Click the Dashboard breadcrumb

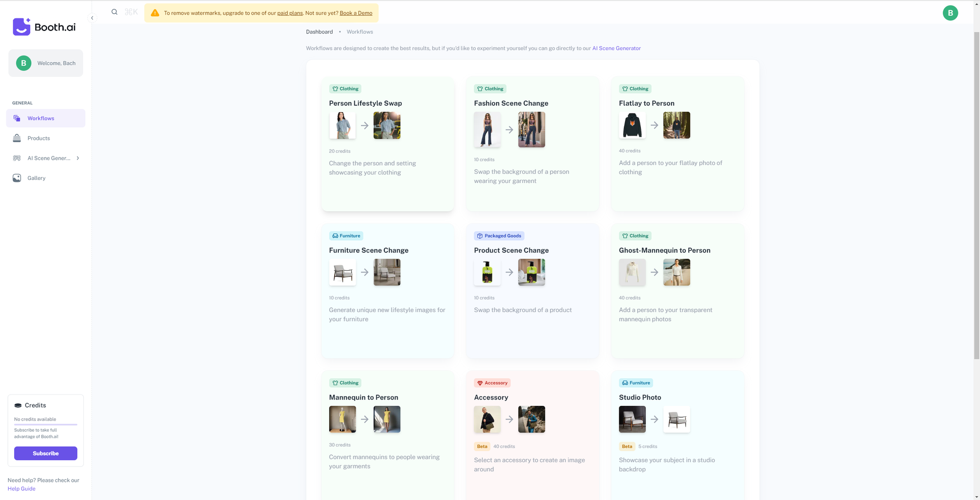pyautogui.click(x=319, y=32)
